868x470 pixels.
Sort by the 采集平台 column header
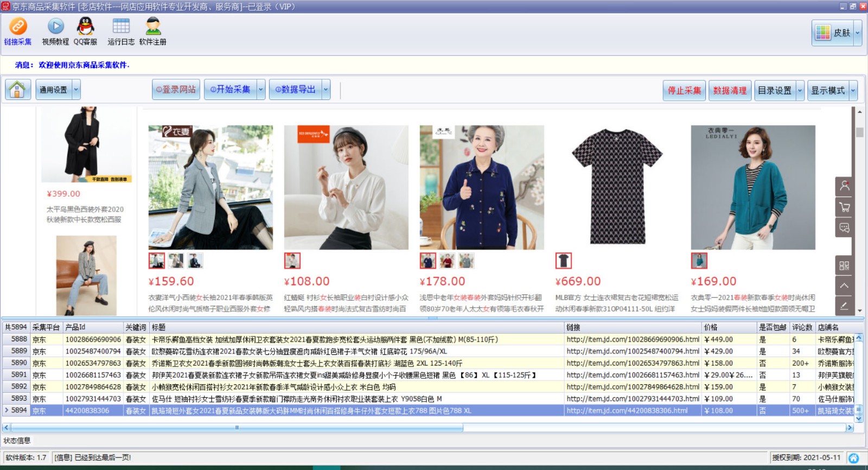[46, 327]
